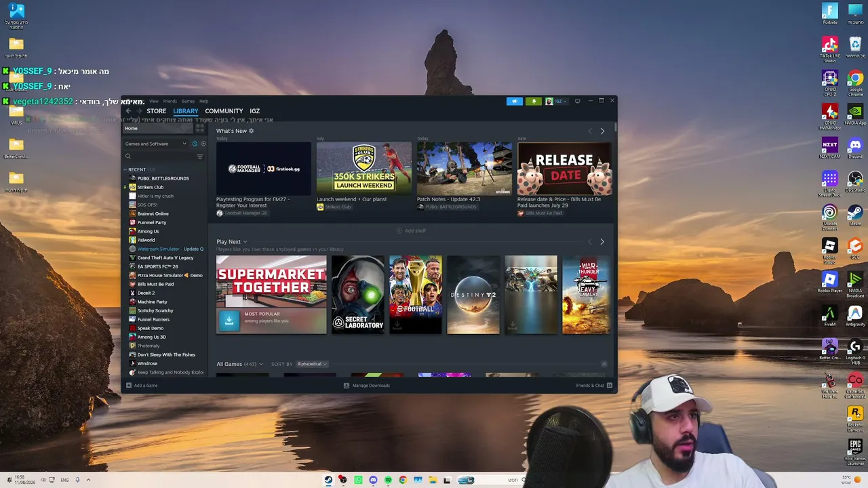Open NZXT CAM desktop icon
Screen dimensions: 868x488
[x=830, y=148]
